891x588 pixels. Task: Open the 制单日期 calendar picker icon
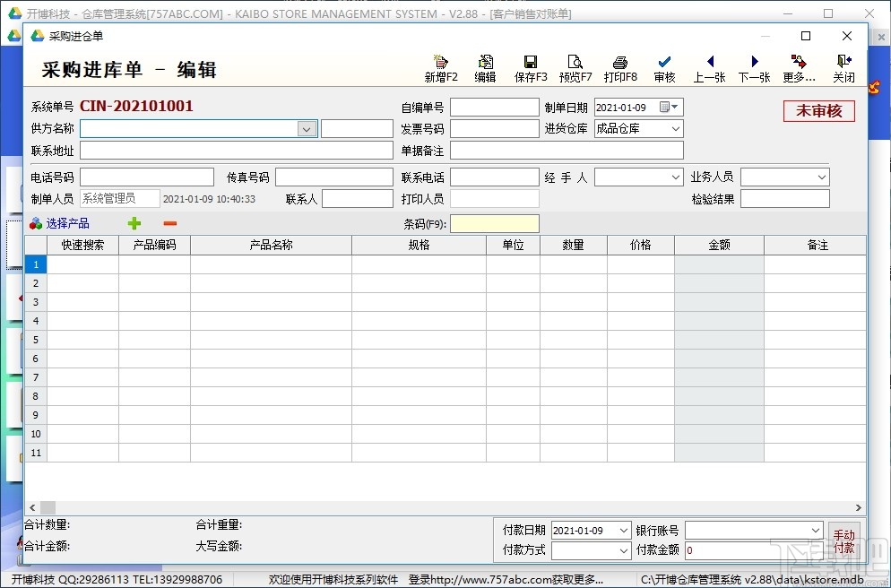click(x=669, y=107)
